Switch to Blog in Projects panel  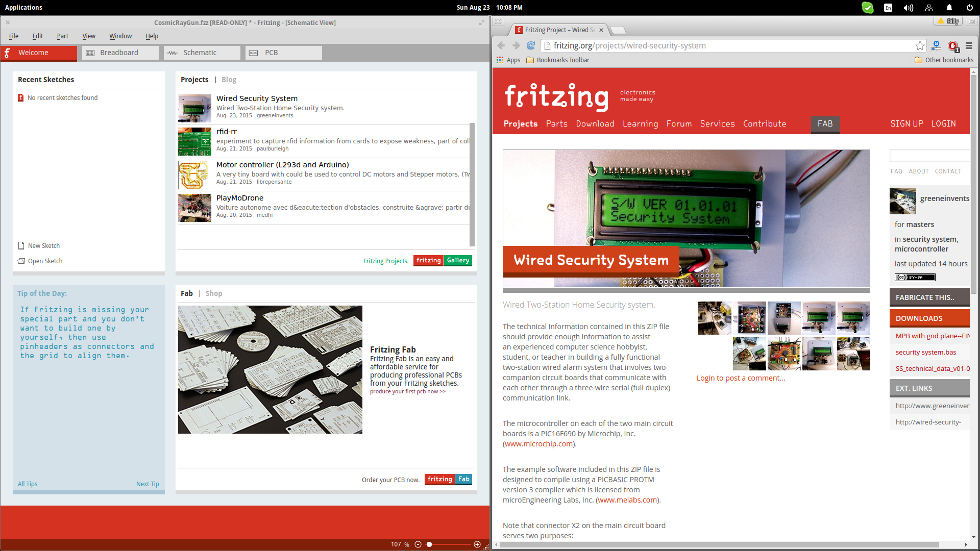pos(229,80)
